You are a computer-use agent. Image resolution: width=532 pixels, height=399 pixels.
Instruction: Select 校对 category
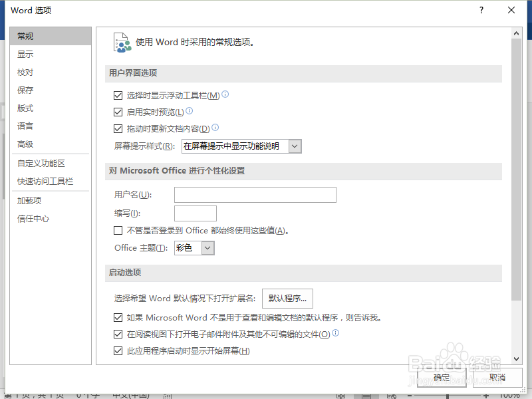point(51,72)
